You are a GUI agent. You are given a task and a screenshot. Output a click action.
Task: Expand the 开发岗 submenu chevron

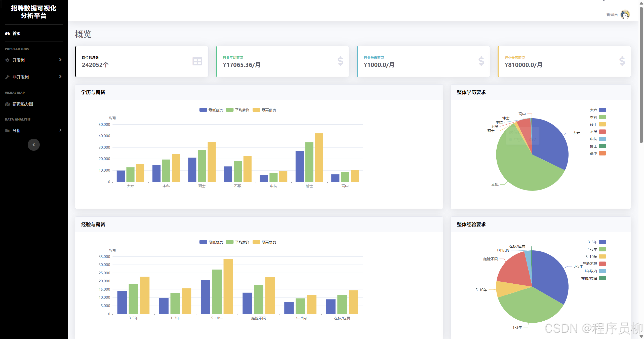(x=60, y=60)
